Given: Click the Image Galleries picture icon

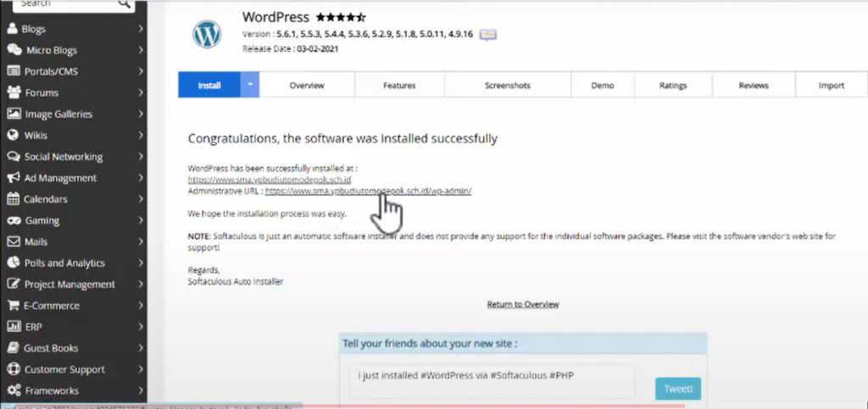Looking at the screenshot, I should pyautogui.click(x=14, y=113).
